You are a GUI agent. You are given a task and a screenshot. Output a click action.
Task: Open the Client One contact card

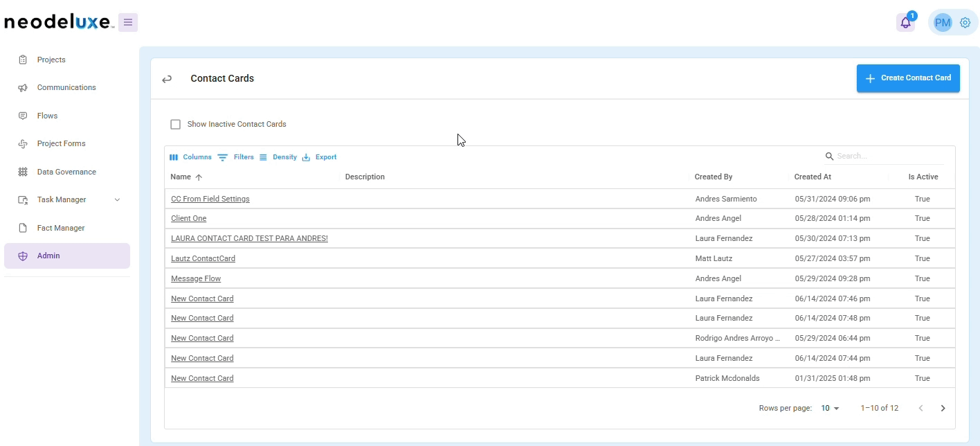[x=189, y=218]
